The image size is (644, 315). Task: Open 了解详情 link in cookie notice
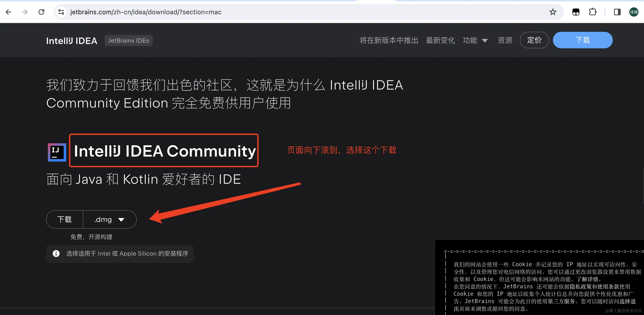587,279
